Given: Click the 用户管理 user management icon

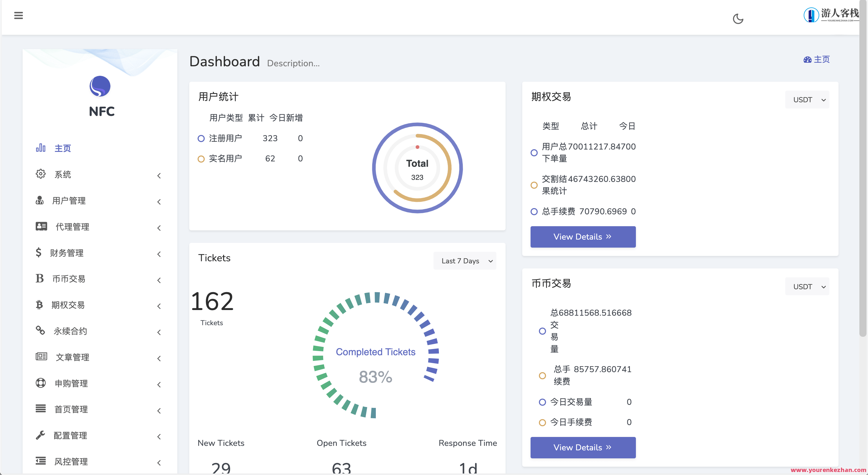Looking at the screenshot, I should coord(40,200).
